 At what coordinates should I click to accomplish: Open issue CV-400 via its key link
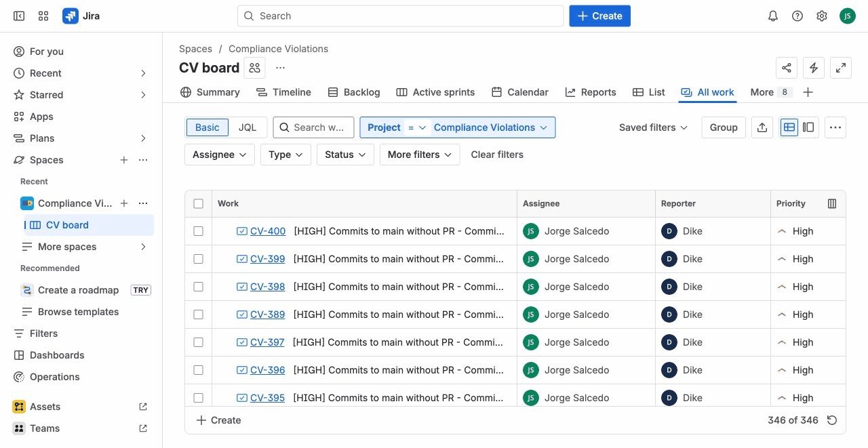[267, 231]
